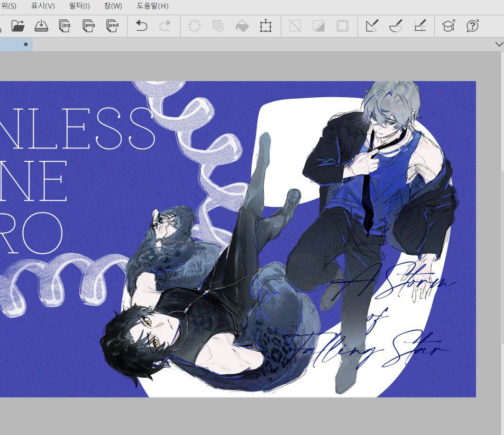The width and height of the screenshot is (504, 435).
Task: Click the deselect icon
Action: coord(295,26)
